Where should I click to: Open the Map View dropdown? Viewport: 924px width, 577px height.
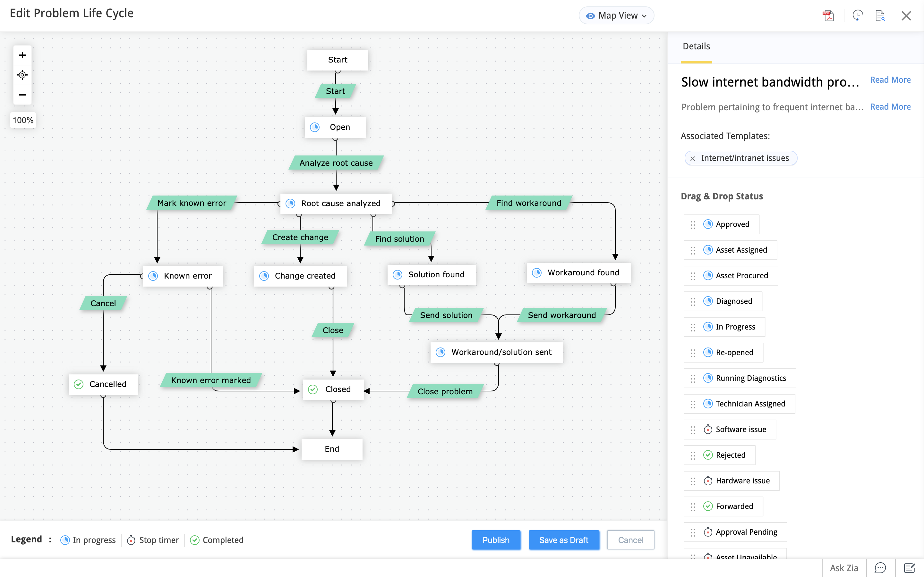pyautogui.click(x=616, y=16)
